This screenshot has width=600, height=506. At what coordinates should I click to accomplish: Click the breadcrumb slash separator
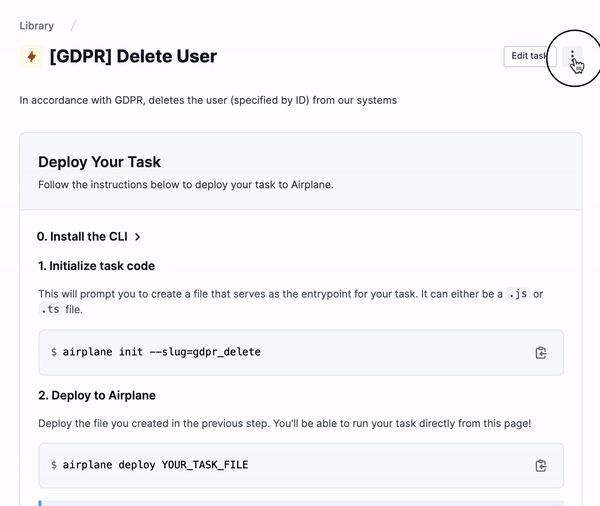tap(73, 26)
